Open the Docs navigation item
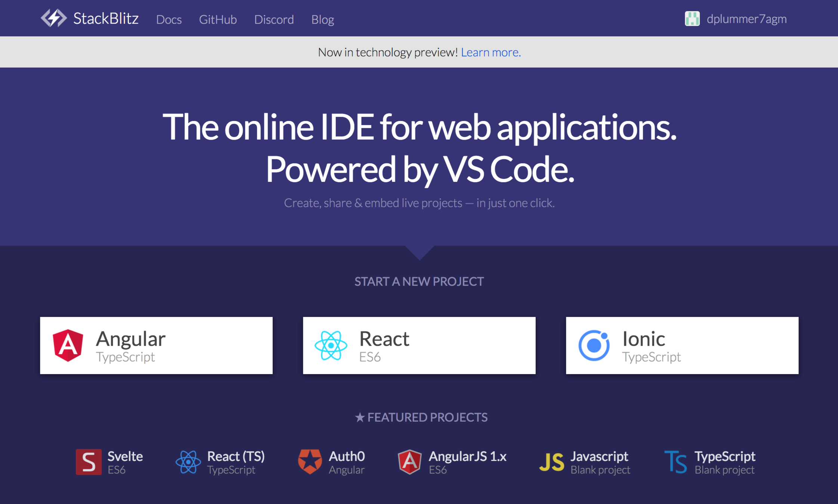 pyautogui.click(x=169, y=19)
